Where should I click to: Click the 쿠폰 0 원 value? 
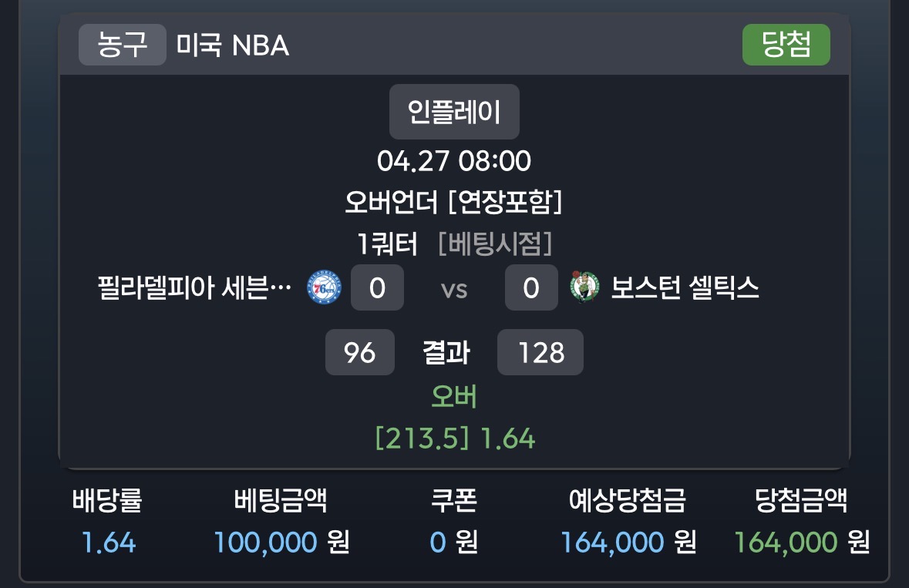[453, 543]
